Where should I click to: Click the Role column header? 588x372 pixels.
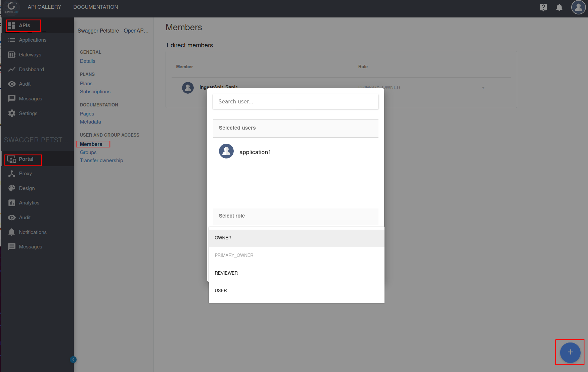point(363,67)
